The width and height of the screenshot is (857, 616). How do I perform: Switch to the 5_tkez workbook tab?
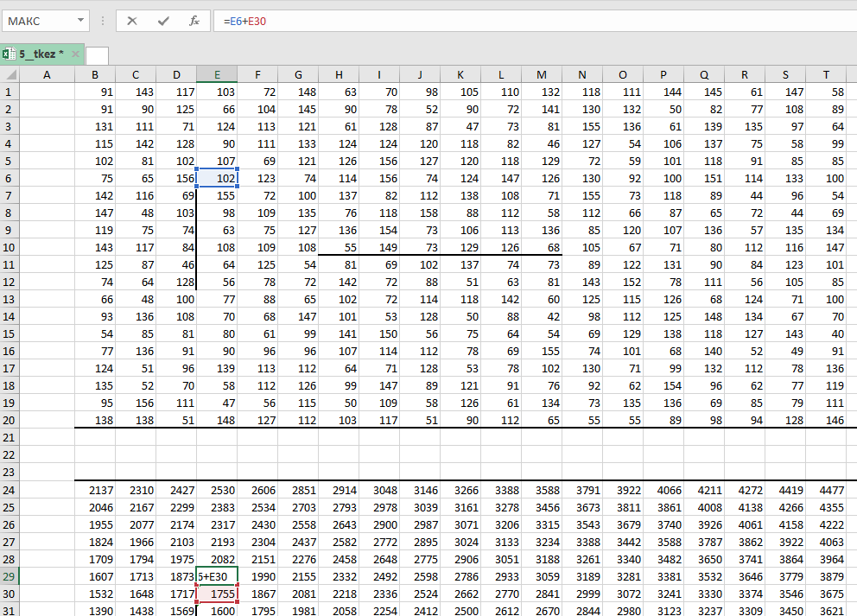pyautogui.click(x=41, y=54)
